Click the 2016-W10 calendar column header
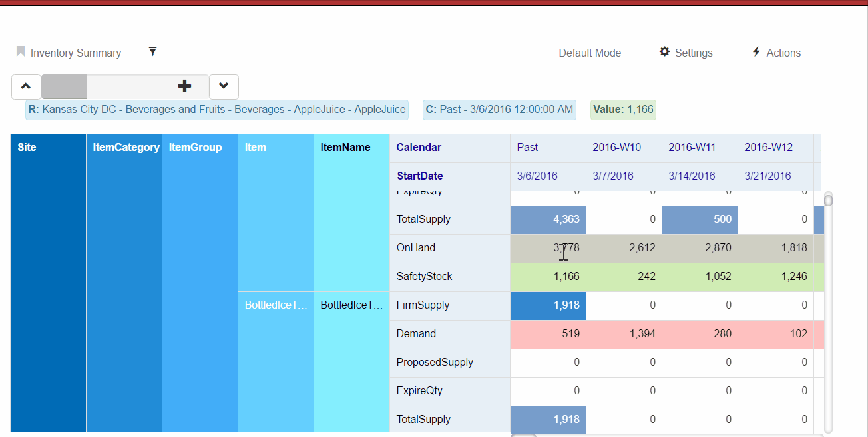868x437 pixels. click(617, 147)
